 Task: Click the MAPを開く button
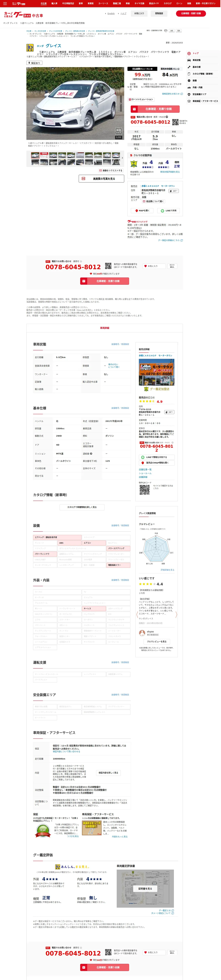pos(142,211)
